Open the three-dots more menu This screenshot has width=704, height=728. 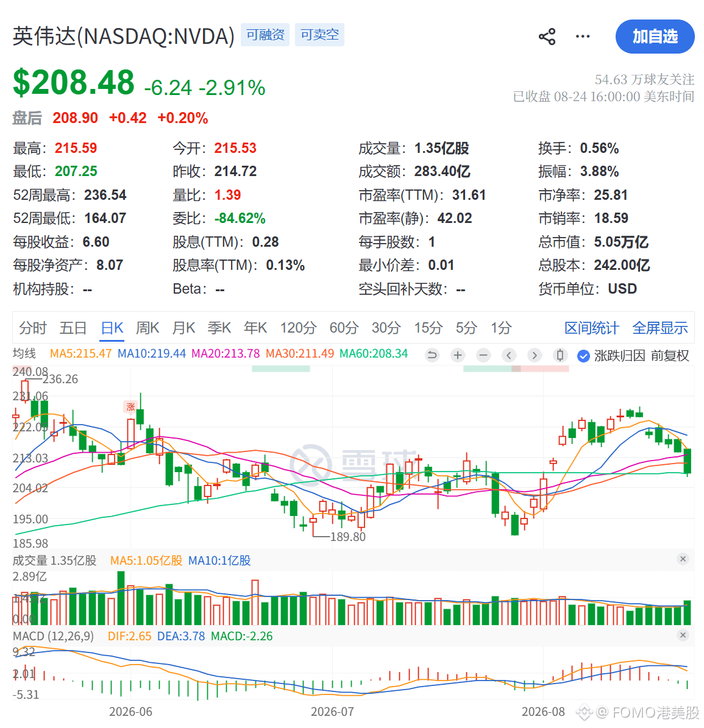(582, 36)
